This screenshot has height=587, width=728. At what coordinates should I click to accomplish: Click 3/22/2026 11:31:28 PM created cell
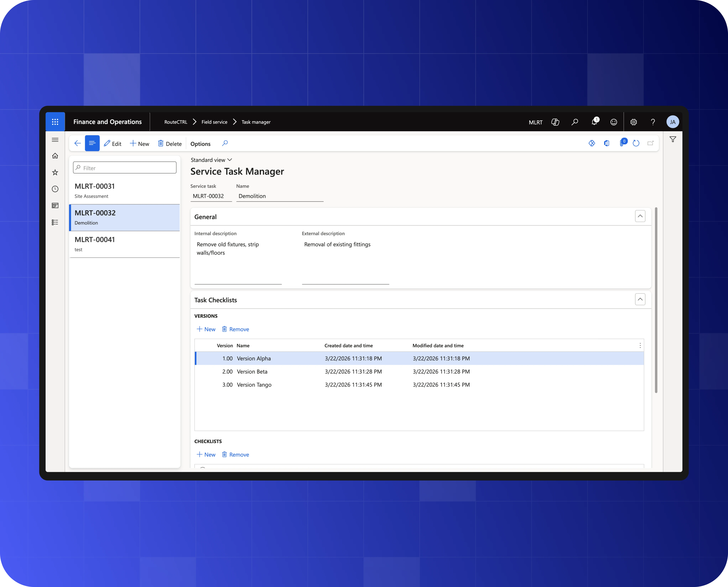click(353, 372)
